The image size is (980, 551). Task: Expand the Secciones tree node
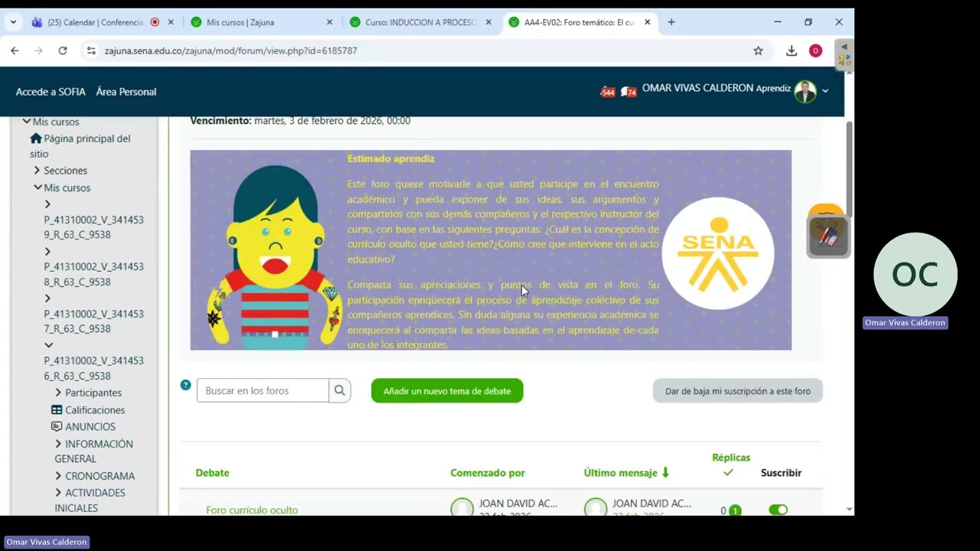point(37,171)
